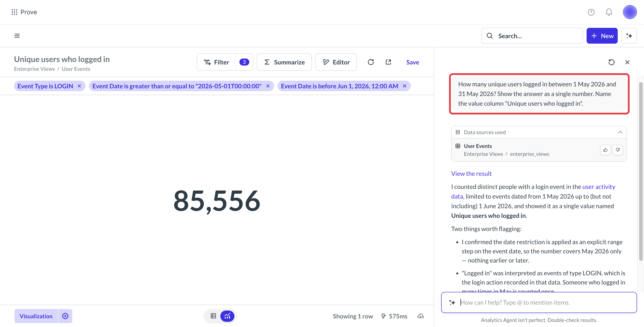Open the apps grid icon beside Prove

click(14, 12)
